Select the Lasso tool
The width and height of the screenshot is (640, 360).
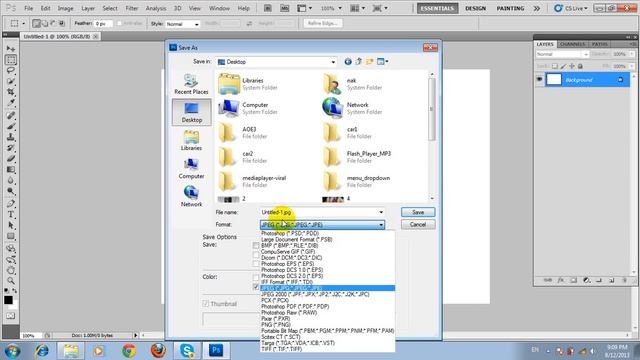[x=11, y=70]
